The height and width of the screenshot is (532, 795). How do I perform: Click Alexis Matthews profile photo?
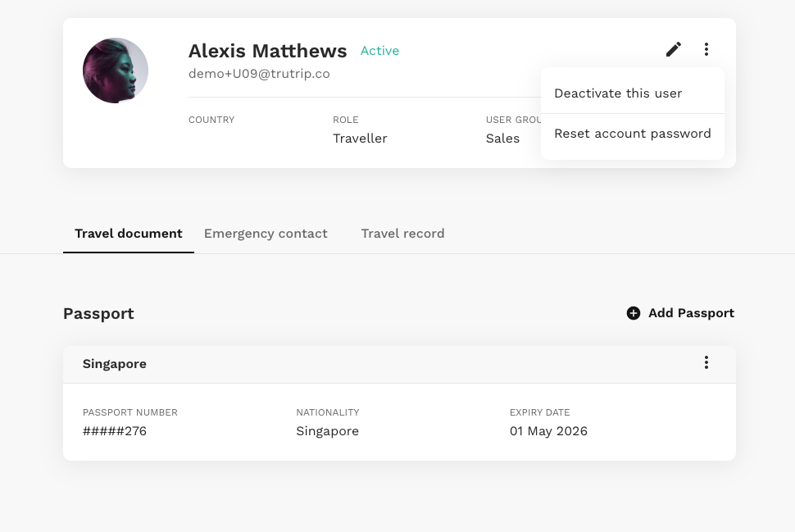coord(116,70)
